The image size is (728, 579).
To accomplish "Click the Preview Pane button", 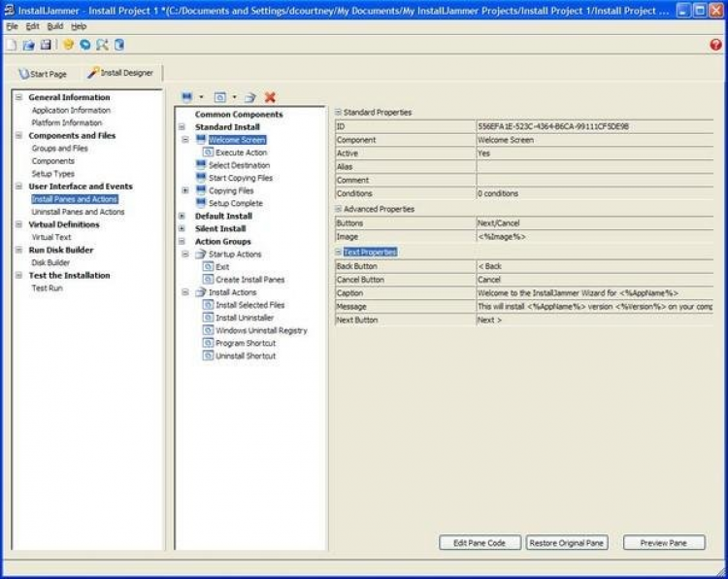I will pyautogui.click(x=664, y=543).
